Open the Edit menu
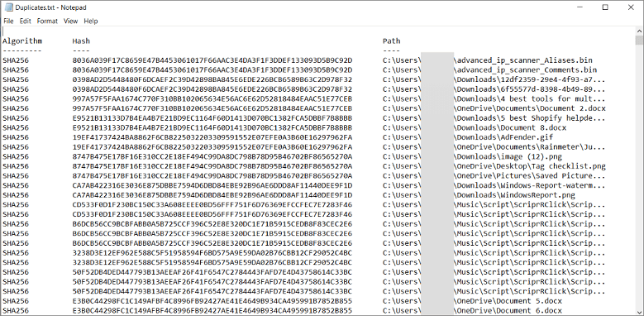The width and height of the screenshot is (644, 316). tap(26, 21)
